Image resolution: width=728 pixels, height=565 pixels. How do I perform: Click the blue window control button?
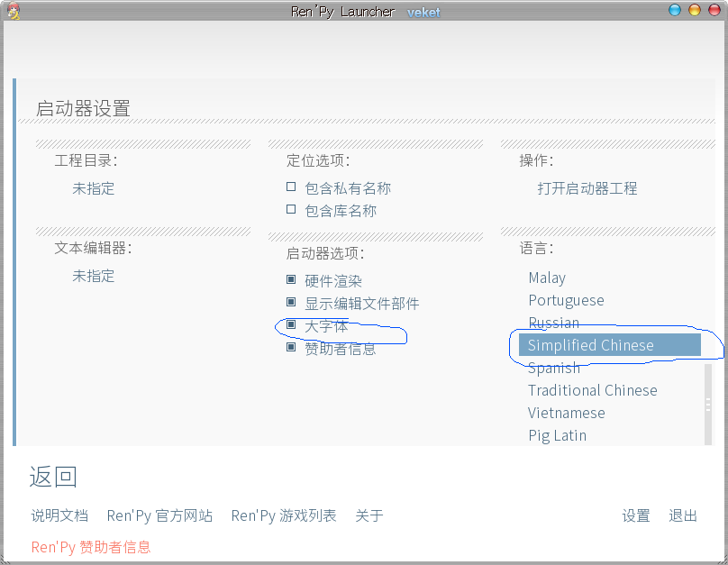(x=675, y=10)
